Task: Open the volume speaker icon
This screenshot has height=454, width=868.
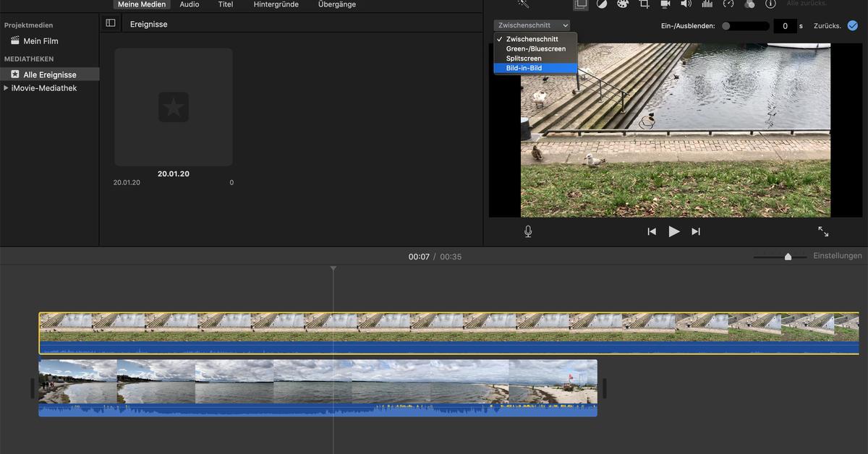Action: coord(686,4)
